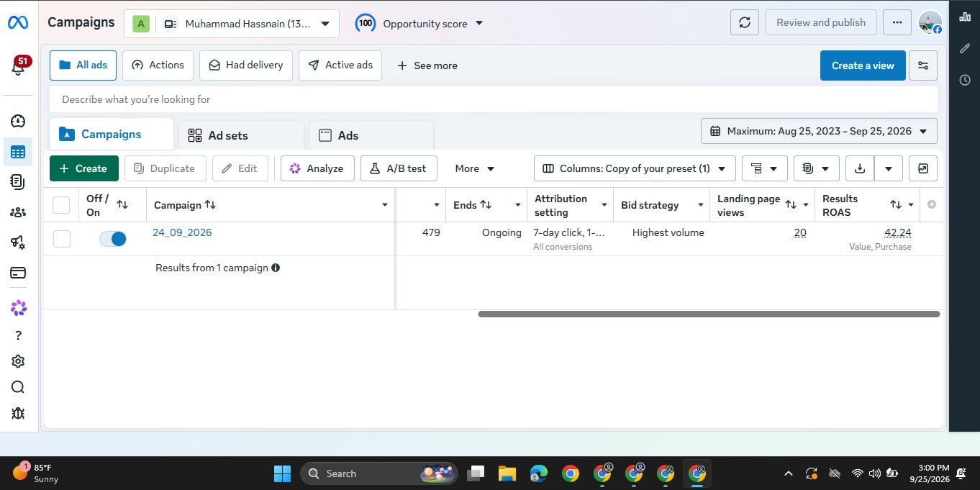Open the share chart icon in toolbar

923,168
